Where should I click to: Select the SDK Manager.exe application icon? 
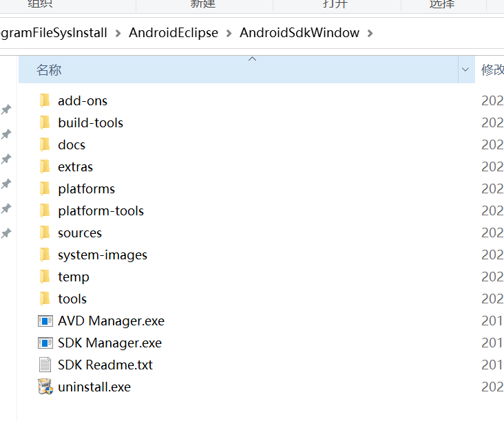coord(45,343)
